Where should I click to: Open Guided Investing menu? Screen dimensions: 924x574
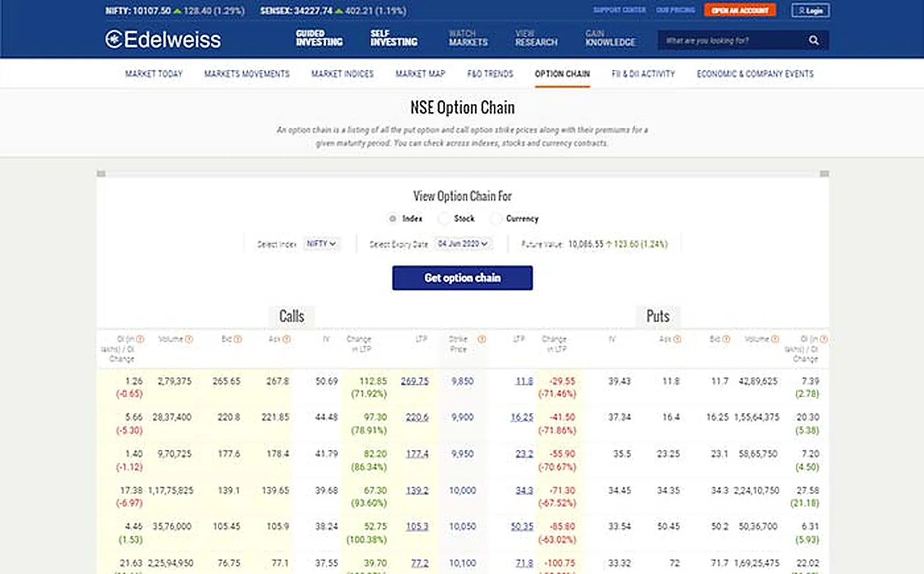[x=319, y=38]
